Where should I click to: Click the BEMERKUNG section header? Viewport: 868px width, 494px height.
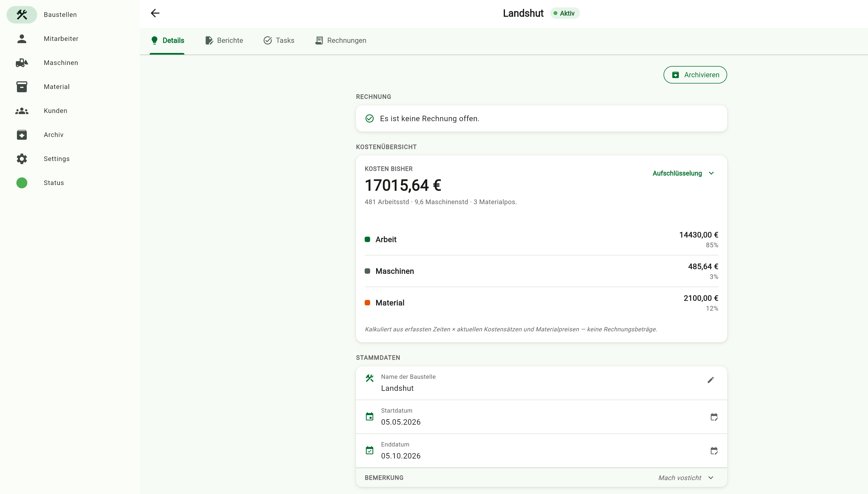[x=384, y=478]
